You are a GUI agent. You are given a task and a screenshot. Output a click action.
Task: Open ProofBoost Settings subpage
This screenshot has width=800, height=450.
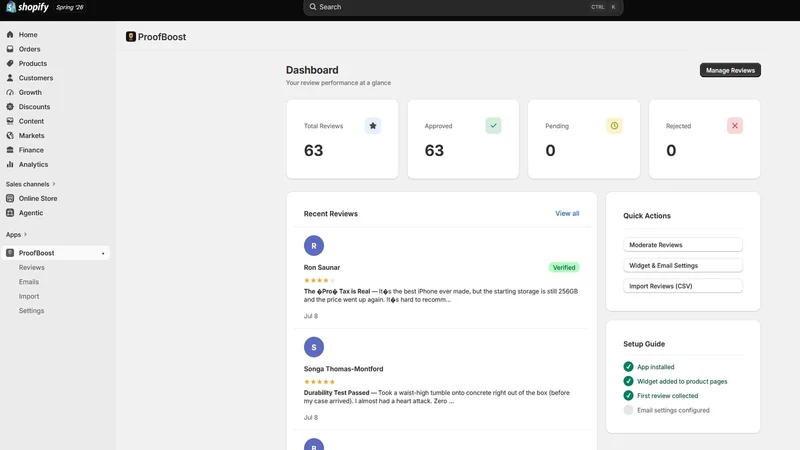[31, 311]
